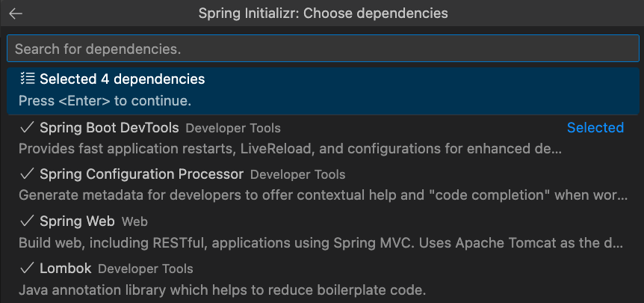Viewport: 644px width, 303px height.
Task: Focus the Search for dependencies field
Action: (x=321, y=49)
